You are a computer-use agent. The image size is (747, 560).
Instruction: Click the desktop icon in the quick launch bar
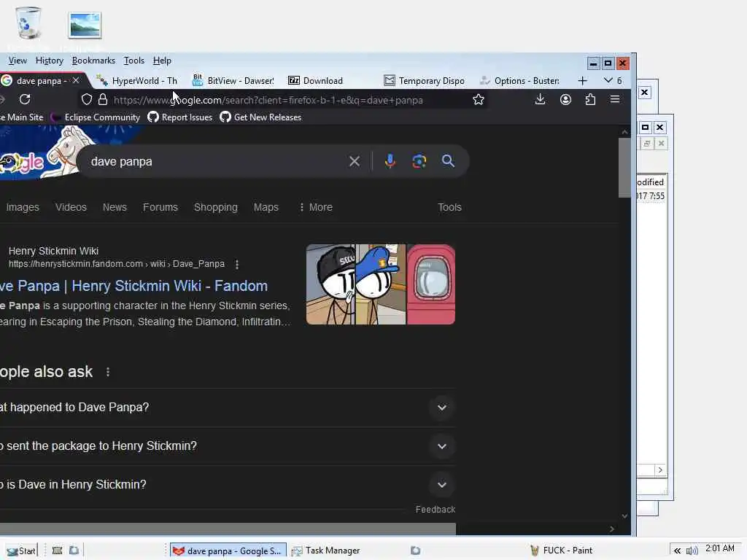pyautogui.click(x=57, y=551)
